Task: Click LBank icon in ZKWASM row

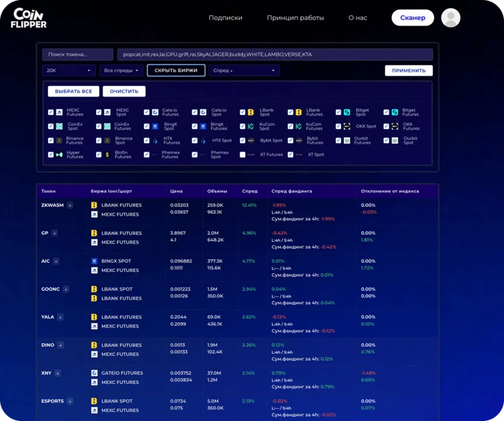Action: 94,205
